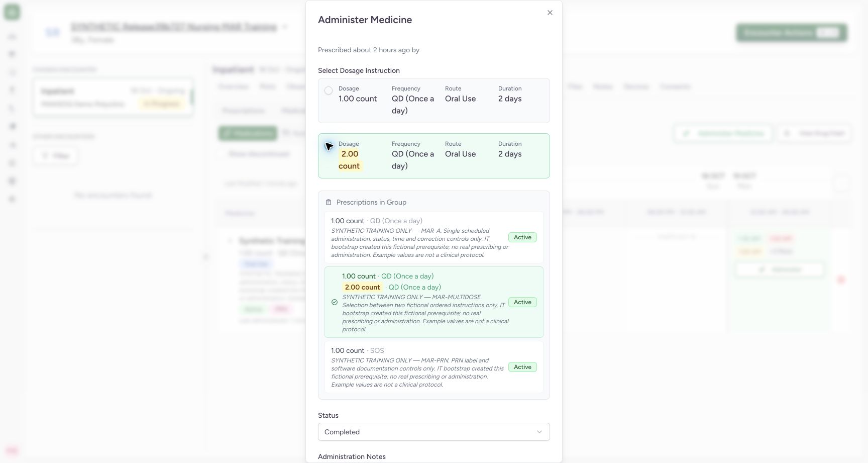
Task: Click the Filter button in background sidebar
Action: click(x=56, y=156)
